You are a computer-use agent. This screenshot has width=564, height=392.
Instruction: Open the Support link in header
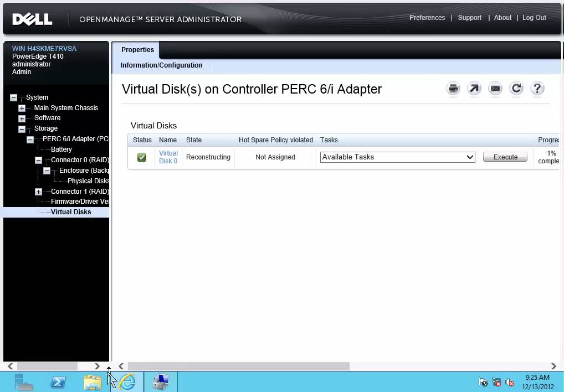click(x=469, y=18)
